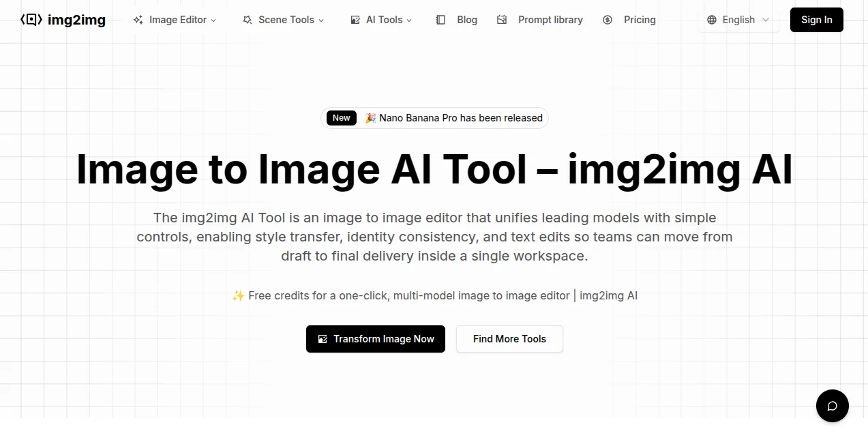Open the Pricing page from the navbar
Image resolution: width=868 pixels, height=444 pixels.
(x=639, y=20)
